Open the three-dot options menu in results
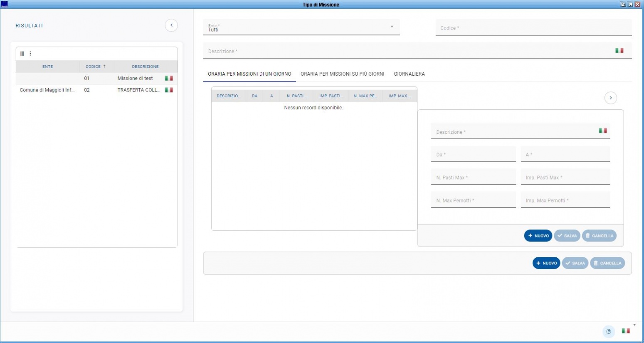The height and width of the screenshot is (343, 644). click(30, 54)
